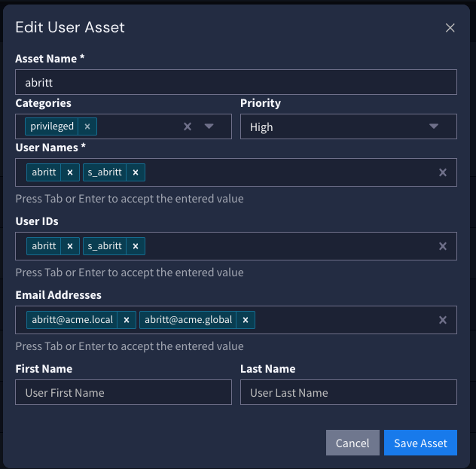
Task: Select the privileged tag text
Action: tap(52, 126)
